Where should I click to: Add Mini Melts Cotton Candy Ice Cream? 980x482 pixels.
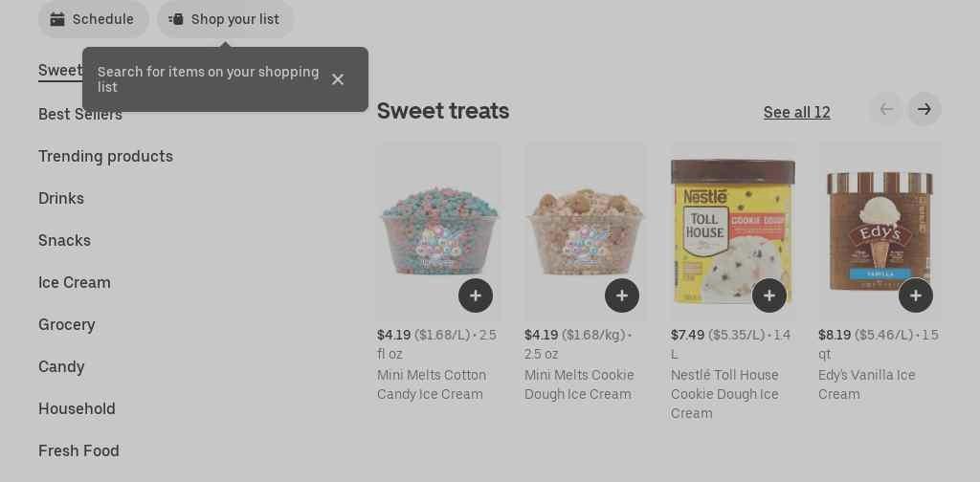pyautogui.click(x=476, y=296)
